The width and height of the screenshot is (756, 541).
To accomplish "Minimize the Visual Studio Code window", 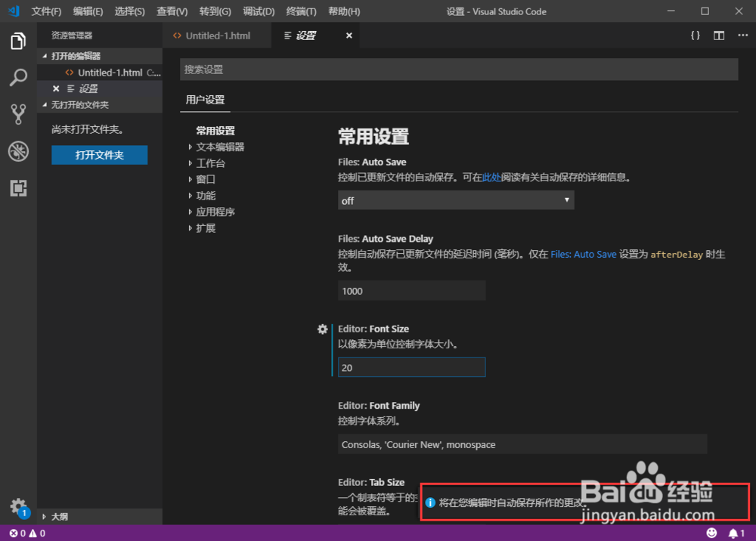I will [x=671, y=11].
